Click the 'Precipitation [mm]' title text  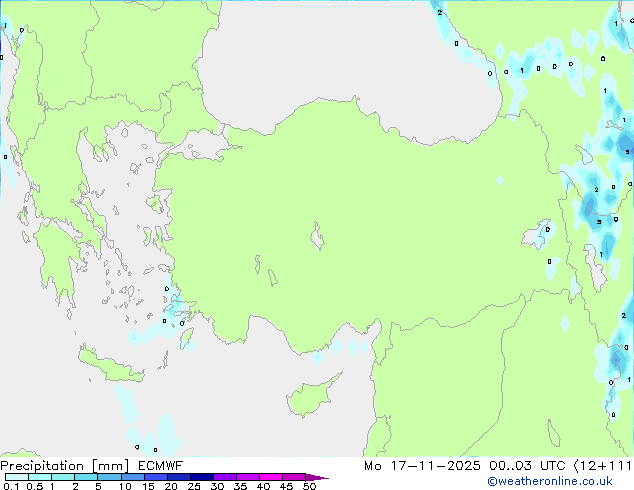click(x=65, y=466)
